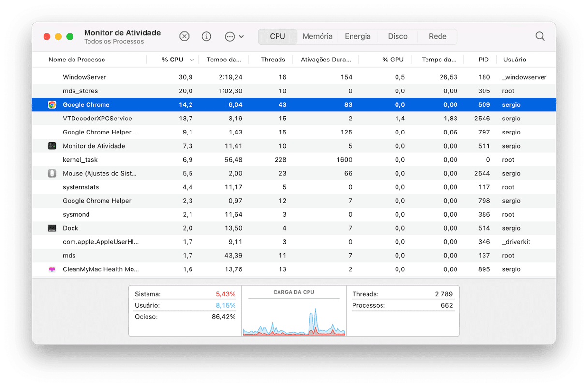Viewport: 588px width, 387px height.
Task: Sort by PID column header
Action: [484, 60]
